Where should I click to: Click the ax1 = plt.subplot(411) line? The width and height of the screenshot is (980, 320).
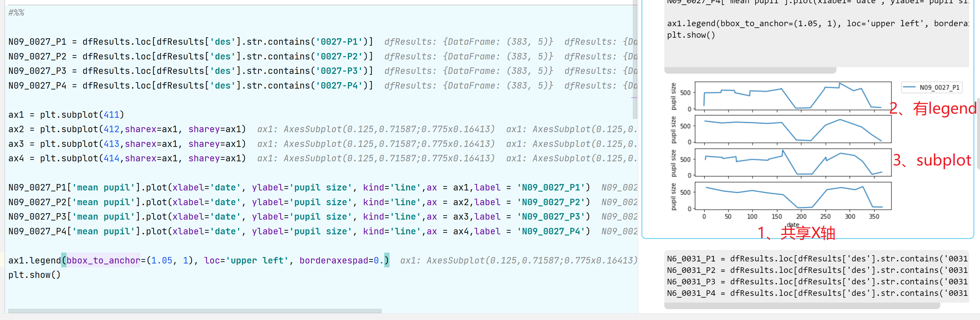[x=66, y=115]
